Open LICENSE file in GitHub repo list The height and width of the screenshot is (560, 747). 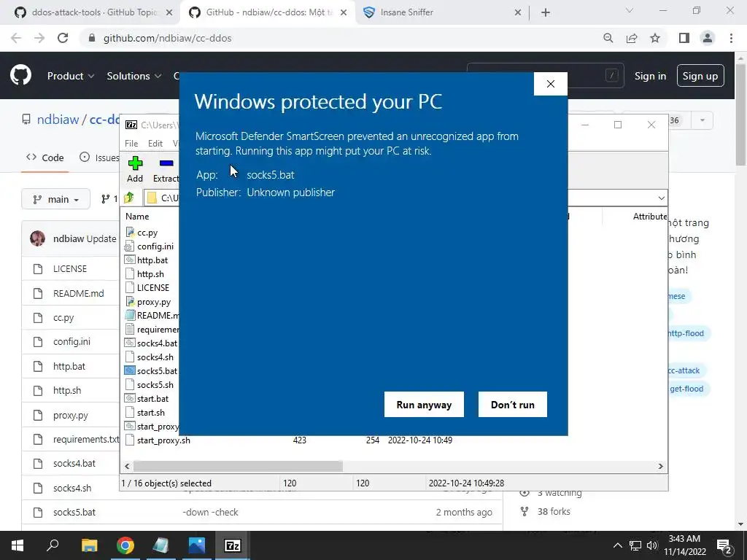69,268
